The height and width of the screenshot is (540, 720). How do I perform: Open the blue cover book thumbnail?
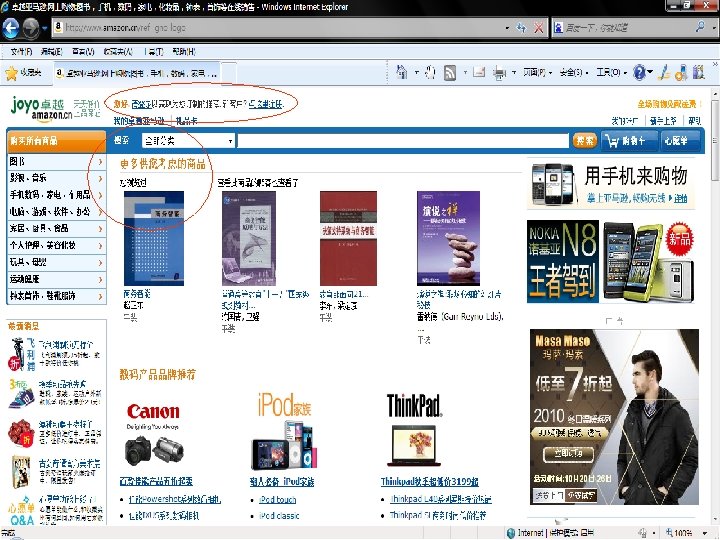click(154, 238)
